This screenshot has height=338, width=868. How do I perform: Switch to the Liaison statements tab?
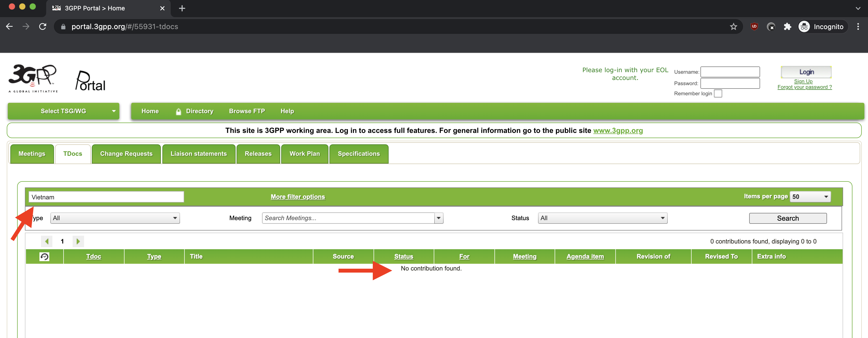pos(199,154)
